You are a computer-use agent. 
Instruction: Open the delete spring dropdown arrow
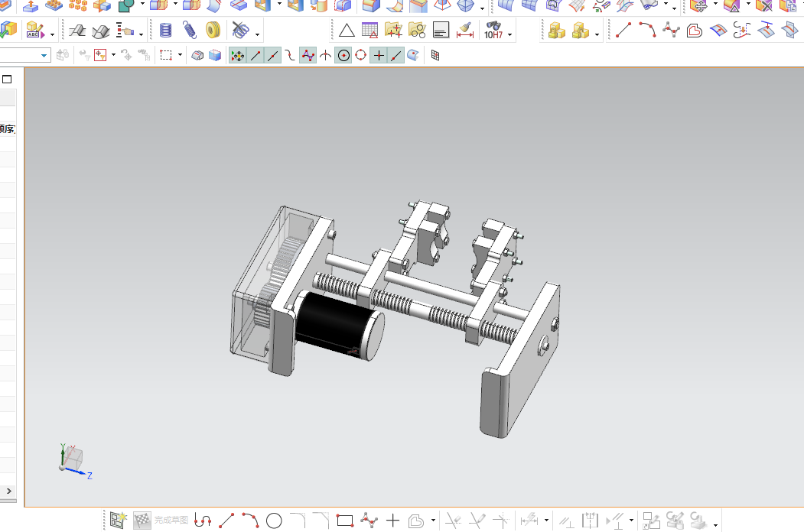[x=257, y=35]
